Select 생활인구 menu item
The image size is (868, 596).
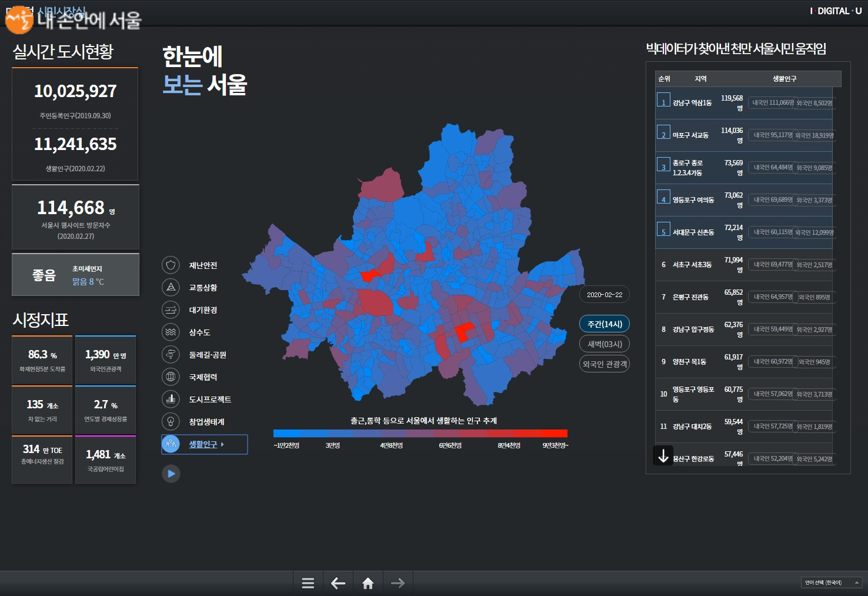pos(203,444)
